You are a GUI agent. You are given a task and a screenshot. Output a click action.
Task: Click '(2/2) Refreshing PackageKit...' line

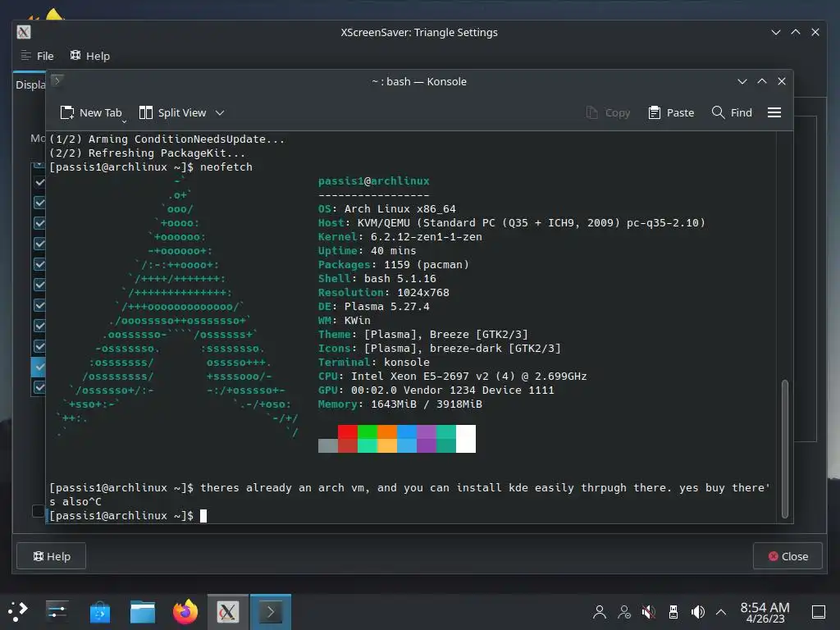tap(148, 153)
